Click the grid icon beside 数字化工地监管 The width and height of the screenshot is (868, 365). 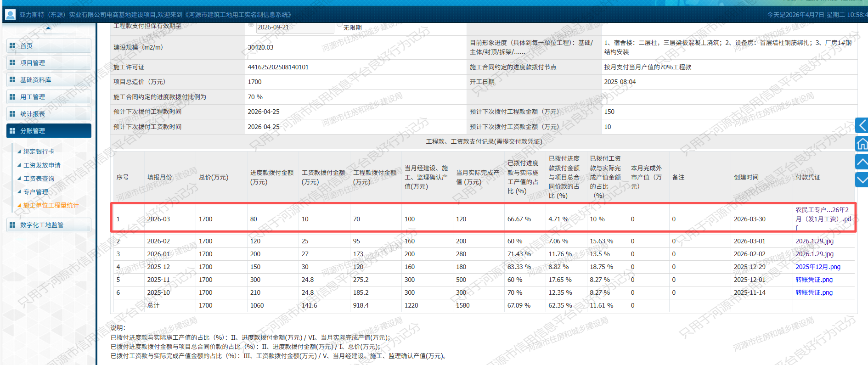[x=12, y=225]
